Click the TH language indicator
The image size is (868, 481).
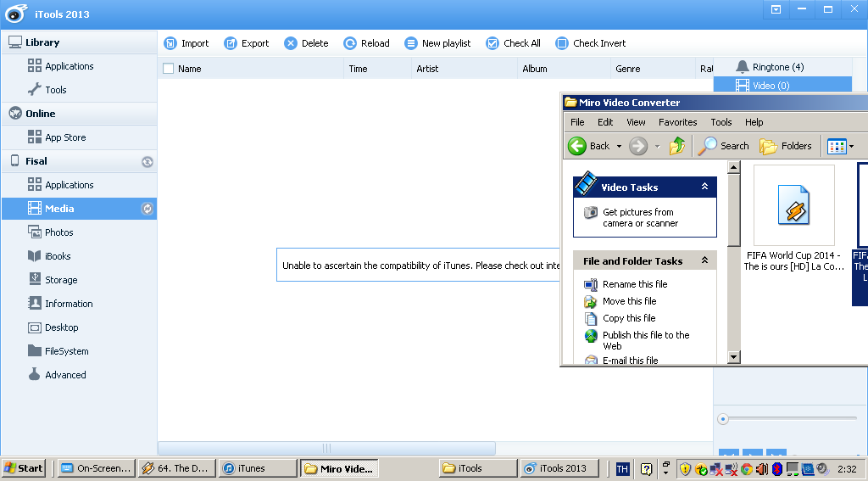(622, 469)
